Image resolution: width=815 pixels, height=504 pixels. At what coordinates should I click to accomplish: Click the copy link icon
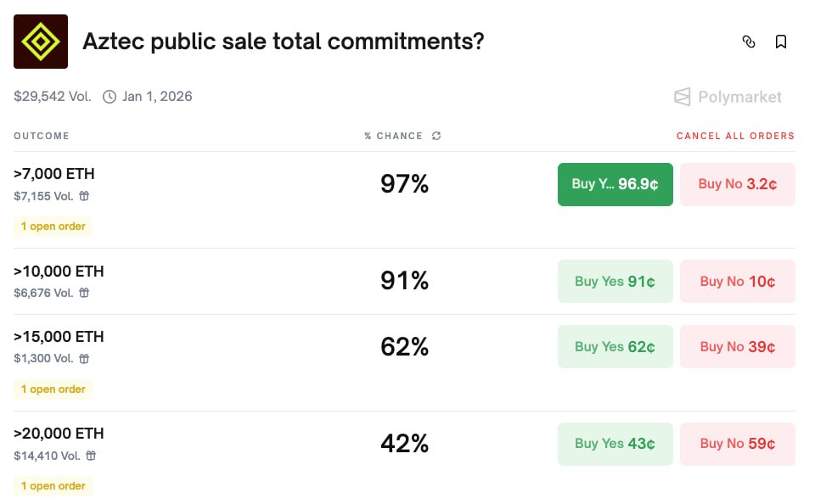point(748,42)
